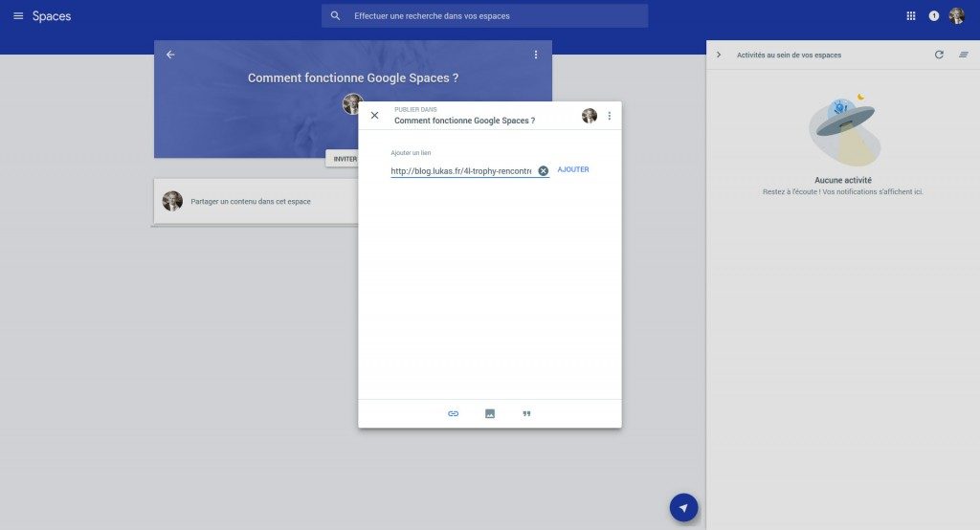Select the add quote text icon

point(527,413)
